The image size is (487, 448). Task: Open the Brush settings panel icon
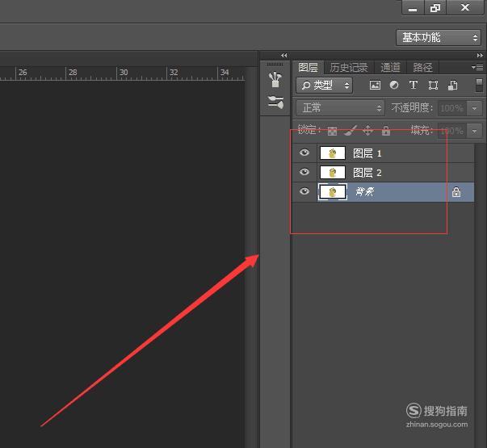[275, 79]
